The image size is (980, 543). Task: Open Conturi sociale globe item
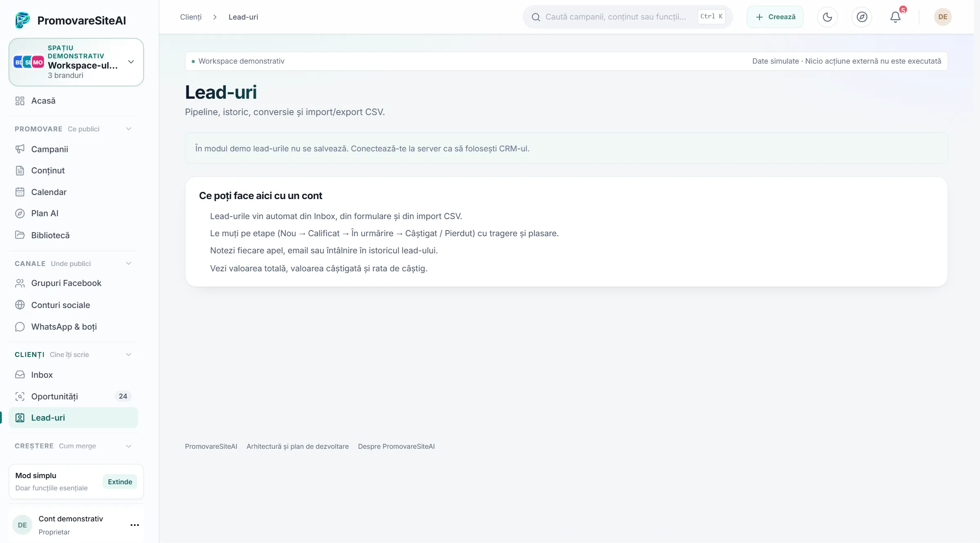(73, 305)
